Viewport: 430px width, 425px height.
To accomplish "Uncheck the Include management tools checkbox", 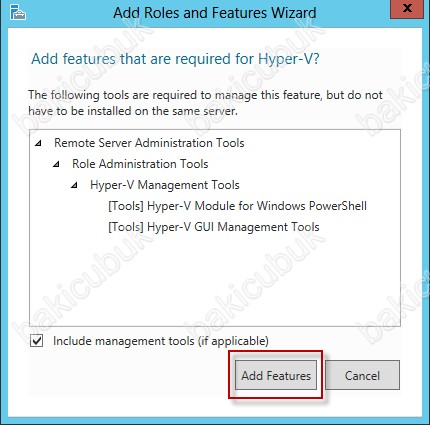I will 36,341.
